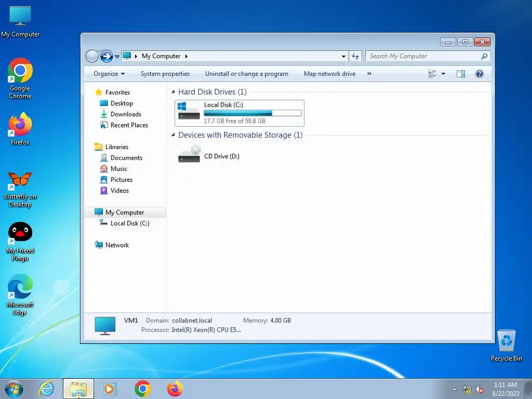Open address bar history dropdown
The image size is (532, 399).
point(343,56)
